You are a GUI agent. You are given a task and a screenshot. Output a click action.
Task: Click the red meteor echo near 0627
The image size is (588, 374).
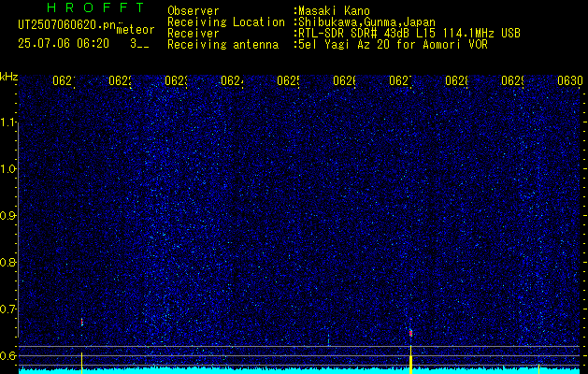coord(410,333)
